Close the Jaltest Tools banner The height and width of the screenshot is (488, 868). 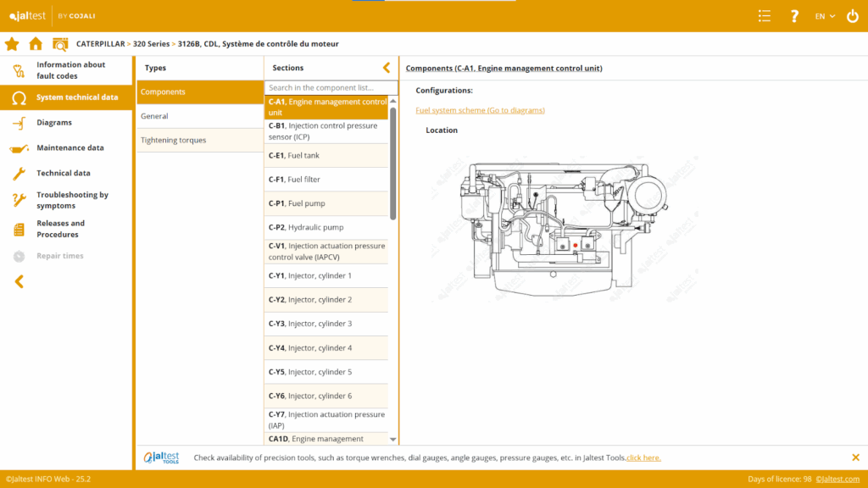click(x=855, y=457)
